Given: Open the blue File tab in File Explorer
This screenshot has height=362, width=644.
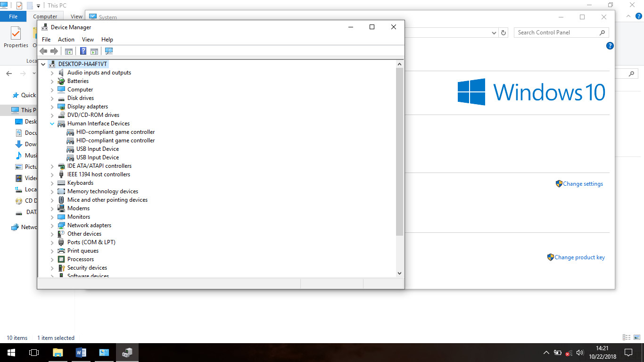Looking at the screenshot, I should [13, 16].
